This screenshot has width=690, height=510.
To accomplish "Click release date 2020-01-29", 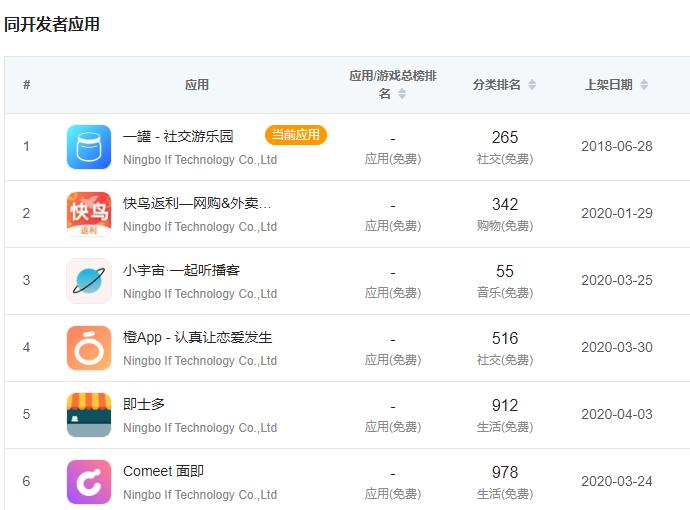I will [617, 213].
